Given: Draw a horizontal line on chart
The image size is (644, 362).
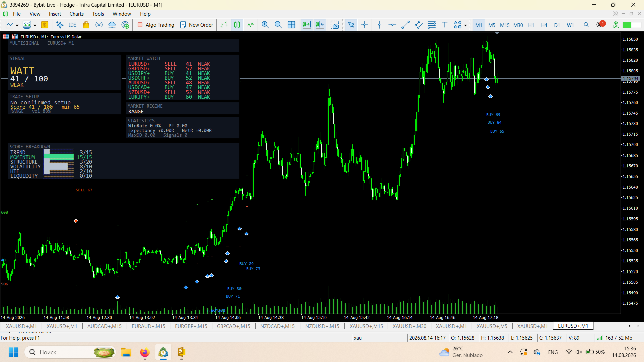Looking at the screenshot, I should 392,25.
